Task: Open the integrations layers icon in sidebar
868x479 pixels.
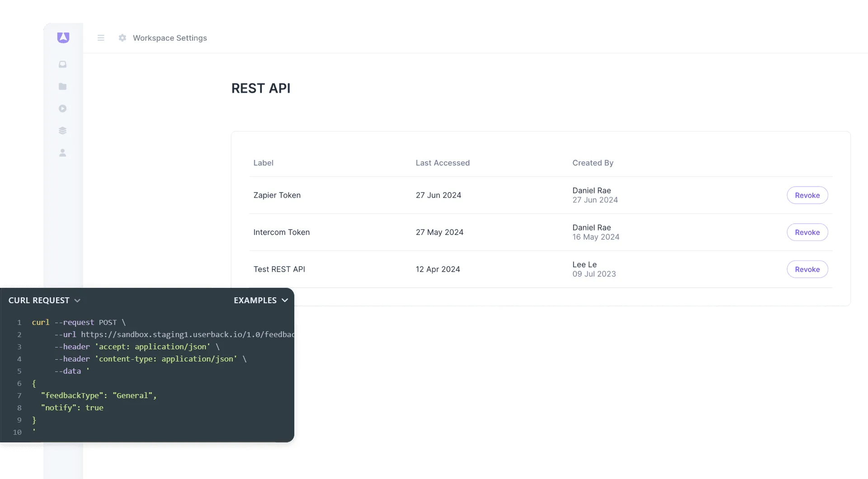Action: point(63,130)
